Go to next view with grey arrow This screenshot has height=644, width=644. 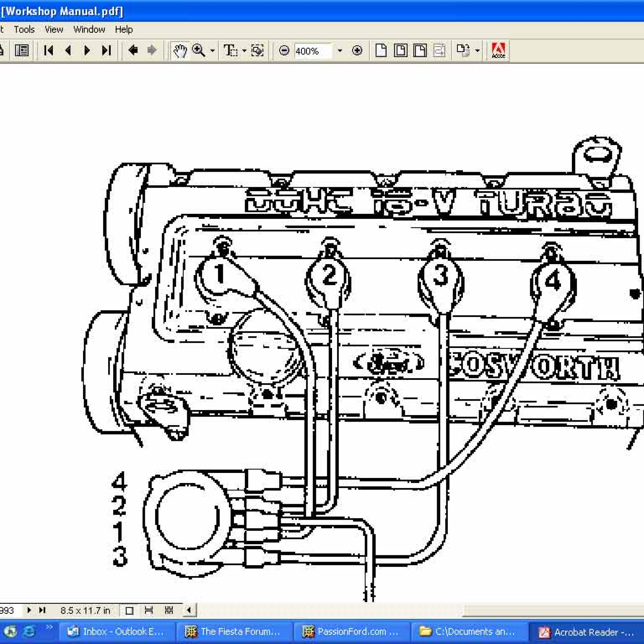coord(152,51)
